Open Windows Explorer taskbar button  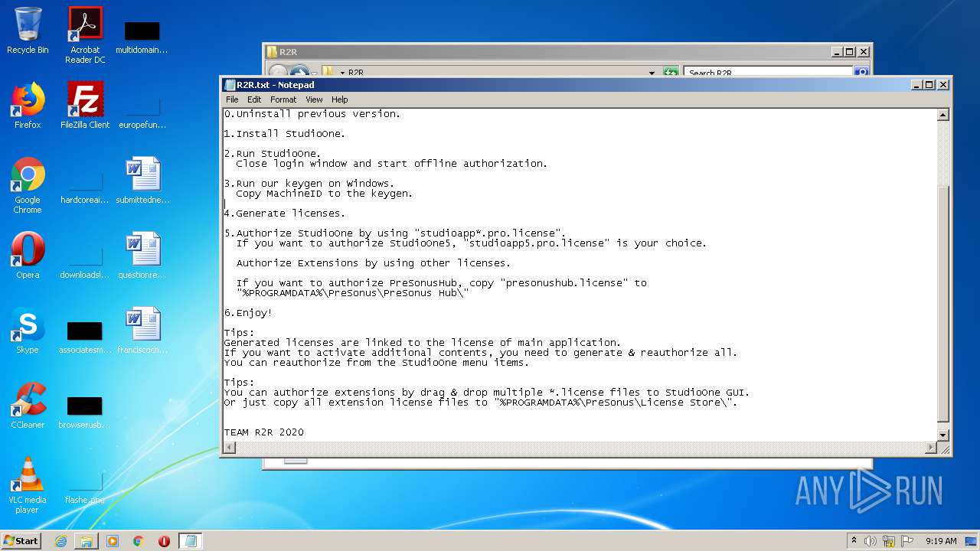click(x=87, y=541)
